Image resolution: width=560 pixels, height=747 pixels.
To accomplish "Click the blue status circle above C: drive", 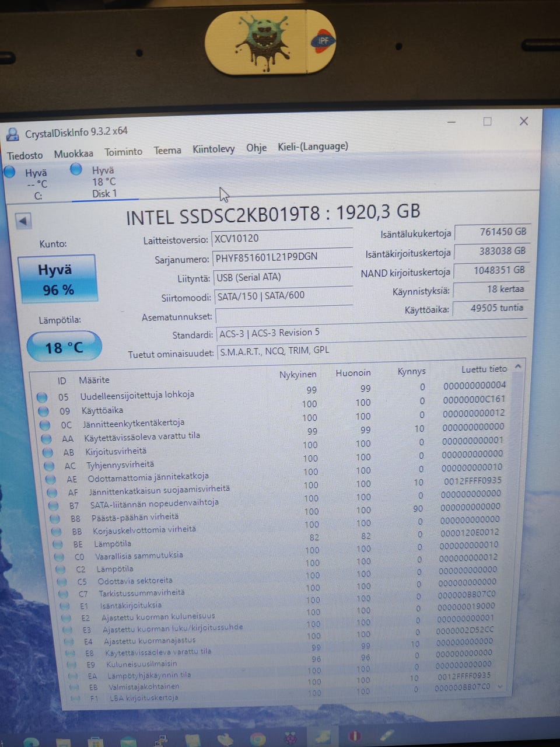I will pos(9,172).
